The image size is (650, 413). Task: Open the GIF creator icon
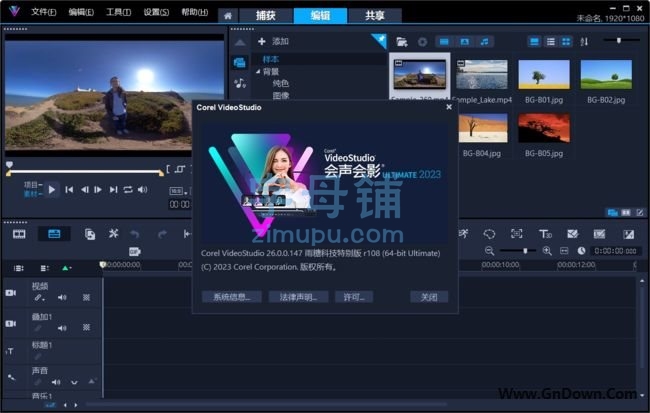(x=135, y=251)
